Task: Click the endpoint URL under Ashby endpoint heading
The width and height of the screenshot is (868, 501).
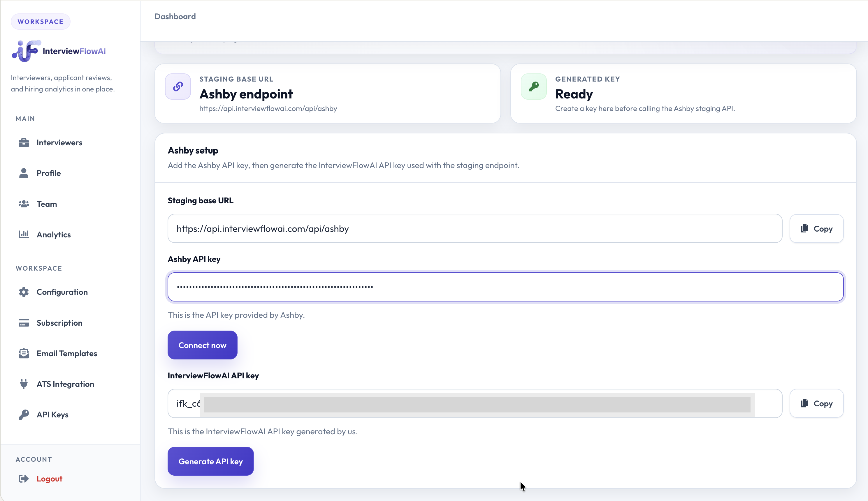Action: 268,108
